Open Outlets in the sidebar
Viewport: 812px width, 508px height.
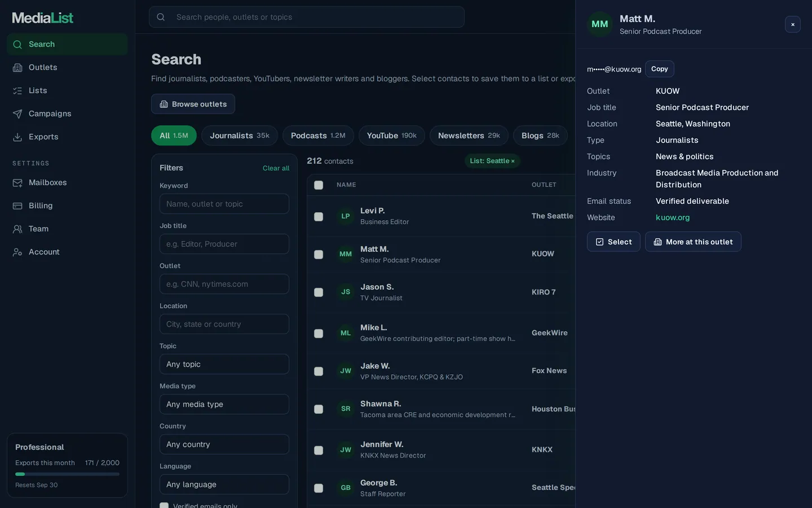(67, 67)
